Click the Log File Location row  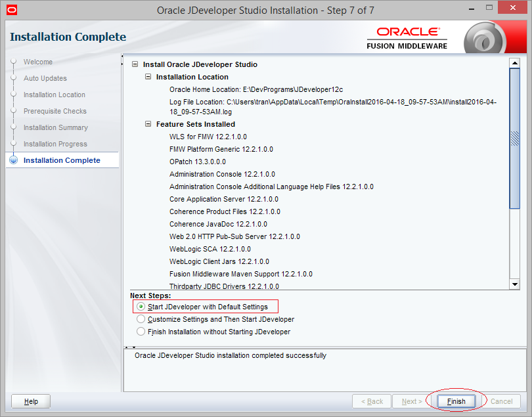[333, 107]
